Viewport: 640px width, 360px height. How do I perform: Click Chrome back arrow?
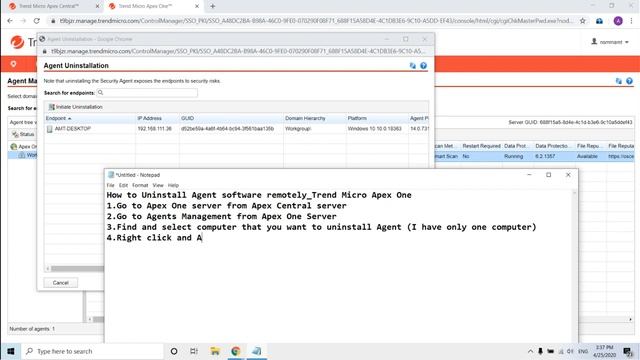coord(10,21)
